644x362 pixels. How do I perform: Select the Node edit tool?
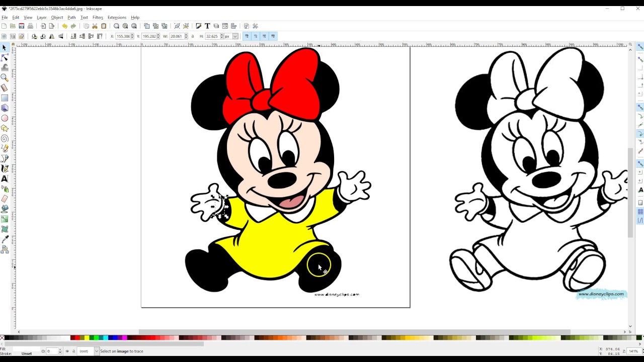pyautogui.click(x=5, y=58)
